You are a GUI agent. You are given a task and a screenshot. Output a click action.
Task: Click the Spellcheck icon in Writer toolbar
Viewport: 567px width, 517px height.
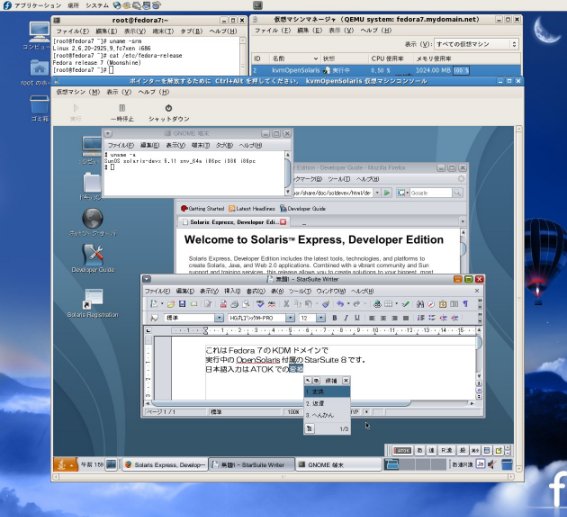point(260,304)
